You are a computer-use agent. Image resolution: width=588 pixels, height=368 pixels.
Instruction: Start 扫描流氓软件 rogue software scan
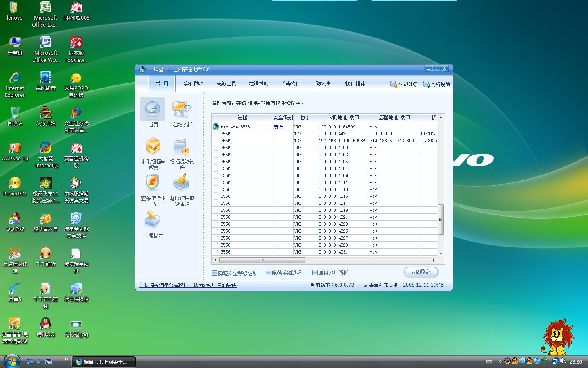click(x=182, y=147)
